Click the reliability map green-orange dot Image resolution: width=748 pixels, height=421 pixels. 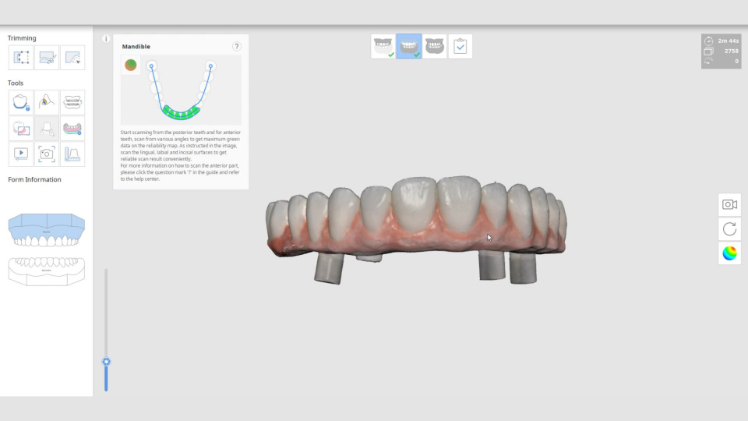click(131, 65)
